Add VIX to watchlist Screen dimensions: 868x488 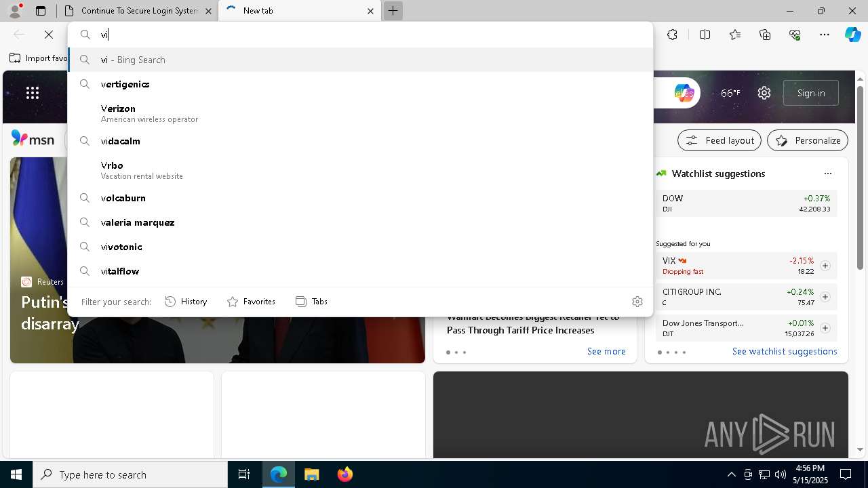coord(825,266)
